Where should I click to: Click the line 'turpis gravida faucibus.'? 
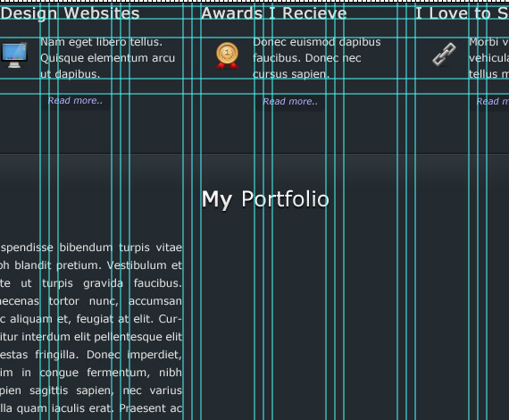tap(112, 283)
